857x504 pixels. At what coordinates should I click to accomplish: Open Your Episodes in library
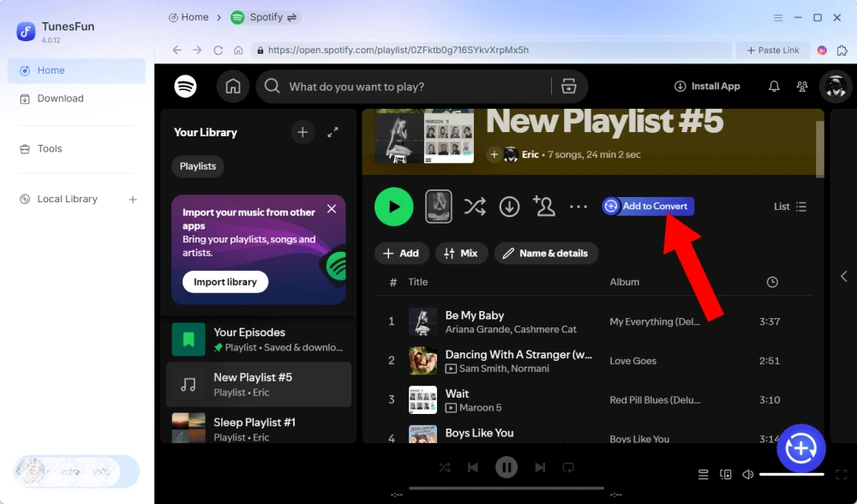point(259,339)
